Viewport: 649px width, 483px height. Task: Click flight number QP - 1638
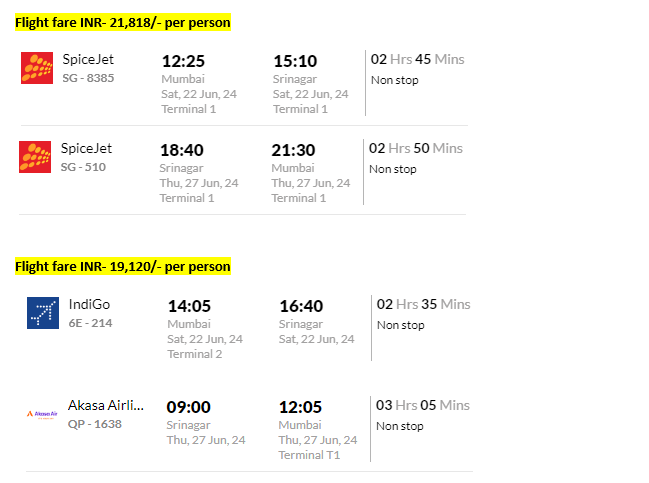[95, 424]
